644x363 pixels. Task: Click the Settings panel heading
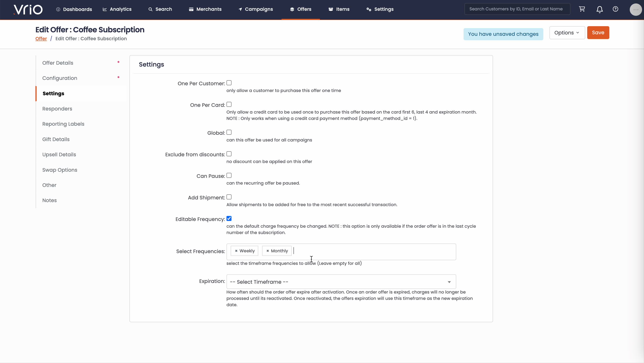[152, 64]
